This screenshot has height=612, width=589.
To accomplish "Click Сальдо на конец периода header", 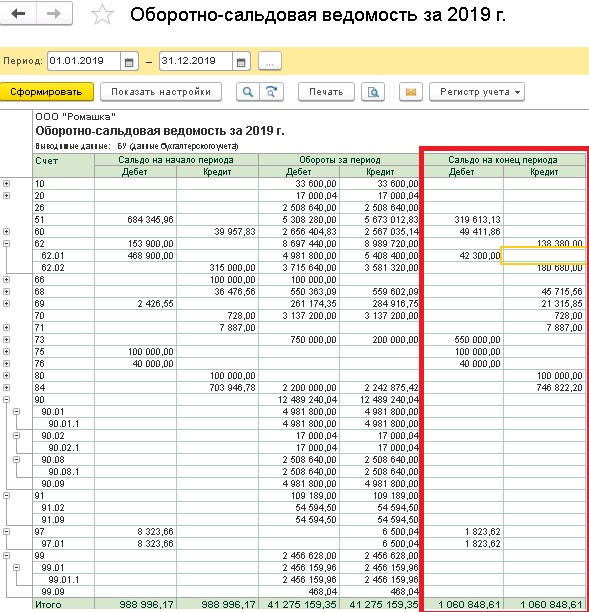I will [503, 160].
